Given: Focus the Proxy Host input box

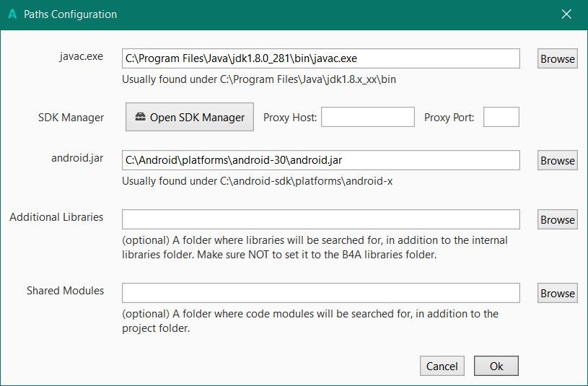Looking at the screenshot, I should coord(367,117).
